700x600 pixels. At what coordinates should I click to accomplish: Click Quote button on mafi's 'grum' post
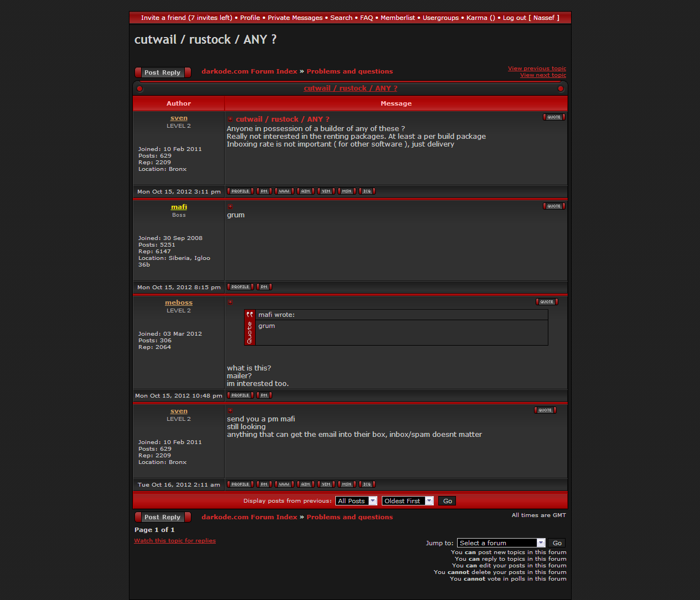click(554, 206)
